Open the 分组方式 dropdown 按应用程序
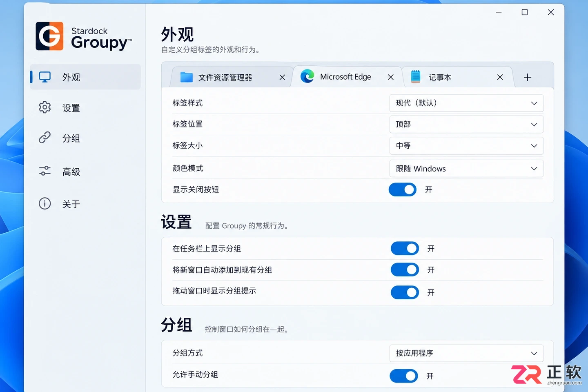The width and height of the screenshot is (588, 392). (466, 353)
